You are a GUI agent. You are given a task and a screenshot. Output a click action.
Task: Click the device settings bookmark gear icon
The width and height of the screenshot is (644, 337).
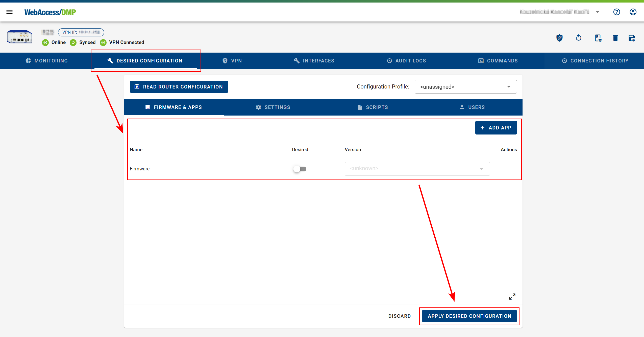click(x=598, y=38)
